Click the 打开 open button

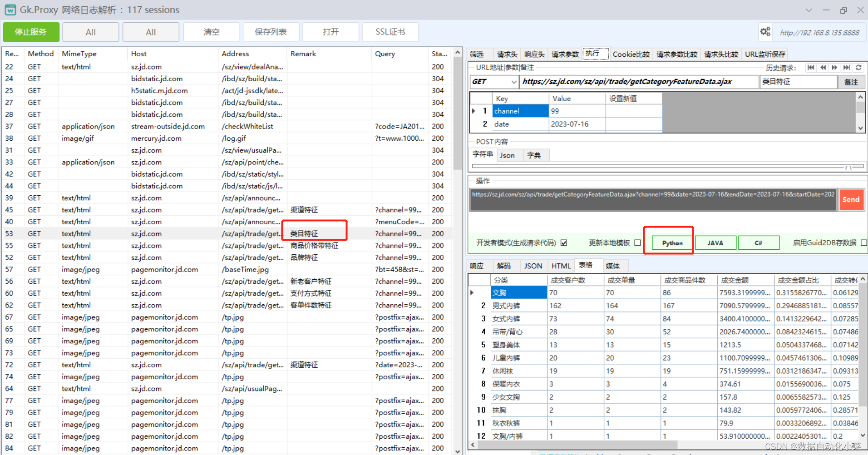[331, 32]
